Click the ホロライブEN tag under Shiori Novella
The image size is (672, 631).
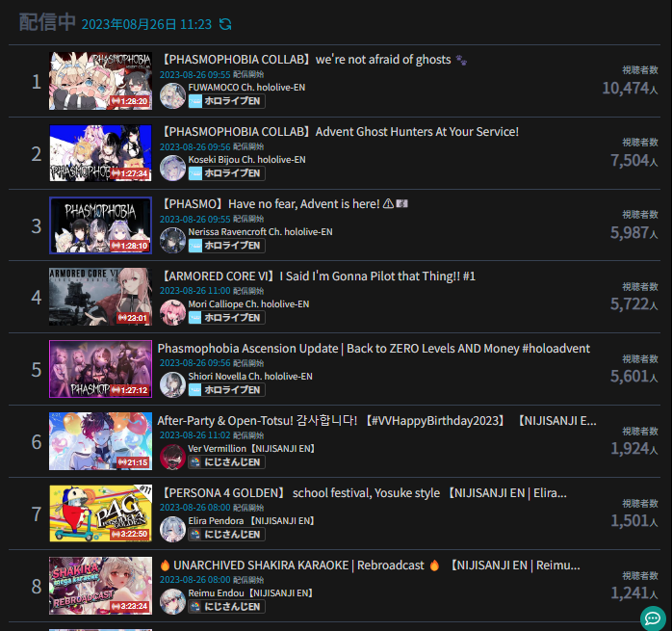tap(226, 390)
